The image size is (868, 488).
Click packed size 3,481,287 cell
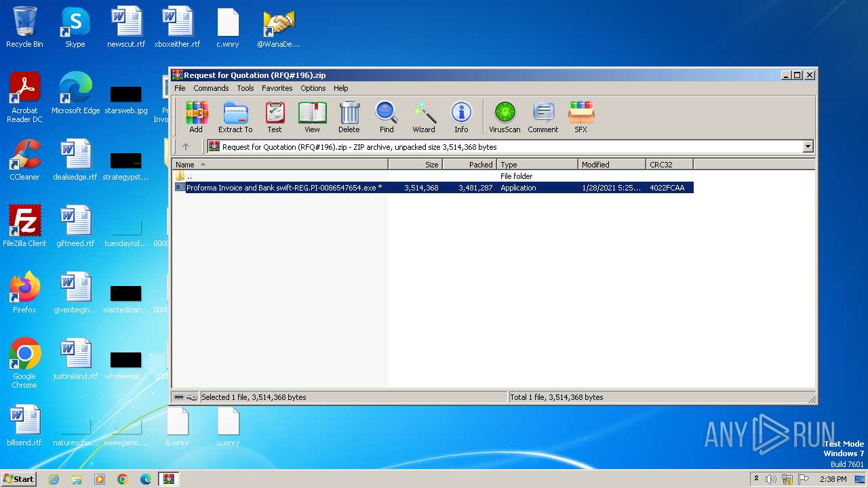coord(475,188)
